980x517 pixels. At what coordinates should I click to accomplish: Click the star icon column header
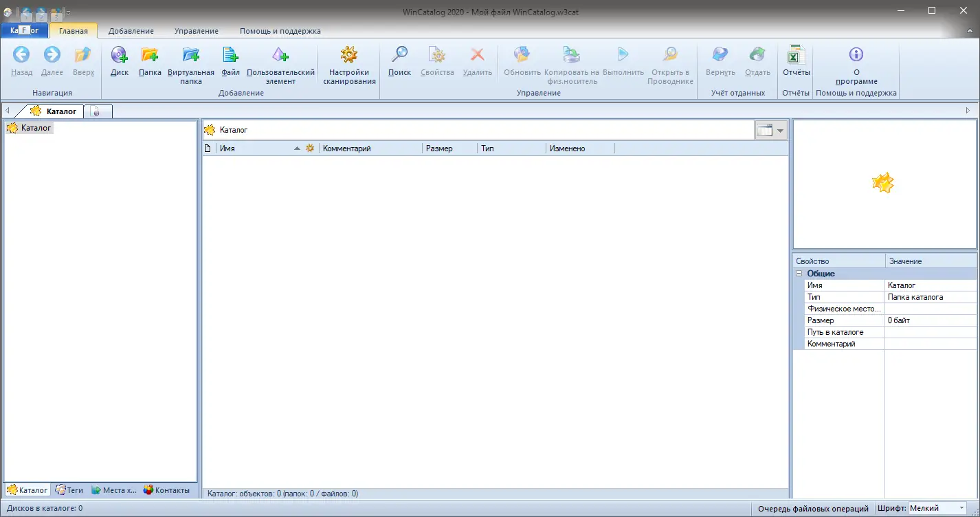point(310,148)
